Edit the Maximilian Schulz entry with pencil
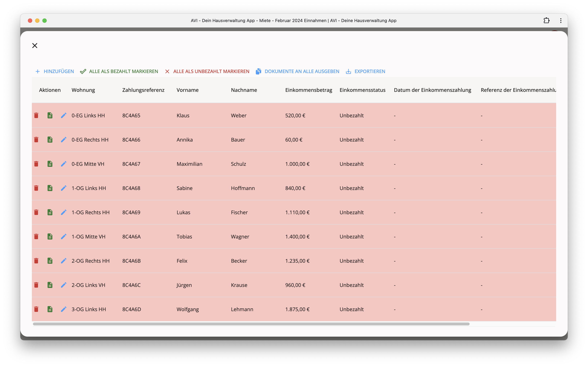 (64, 164)
